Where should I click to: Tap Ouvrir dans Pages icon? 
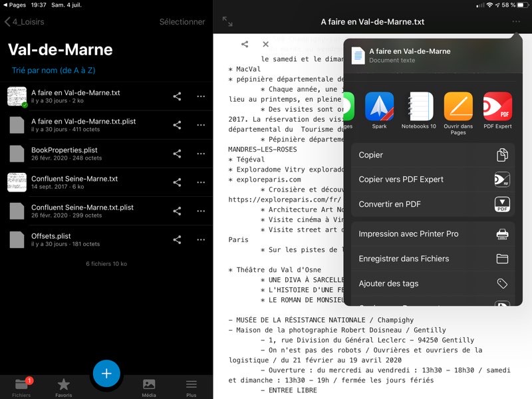pos(458,106)
